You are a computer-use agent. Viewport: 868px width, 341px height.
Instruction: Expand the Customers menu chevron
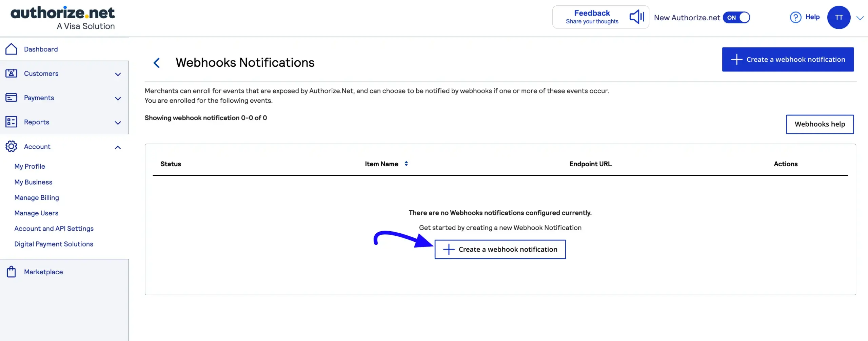pos(118,74)
